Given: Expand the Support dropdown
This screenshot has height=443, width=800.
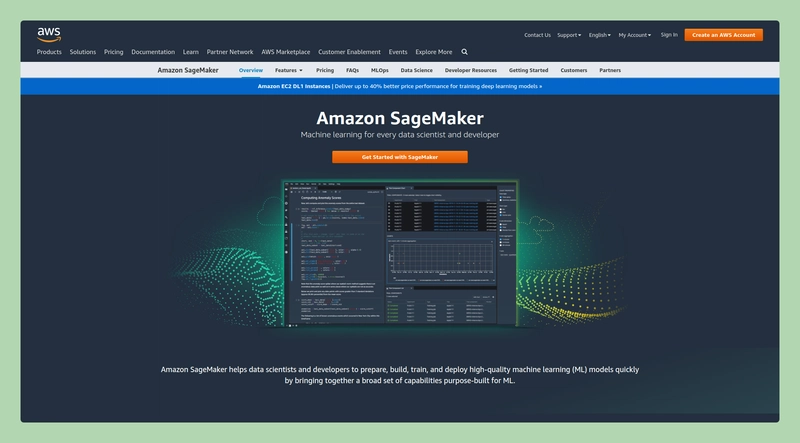Looking at the screenshot, I should pos(569,35).
